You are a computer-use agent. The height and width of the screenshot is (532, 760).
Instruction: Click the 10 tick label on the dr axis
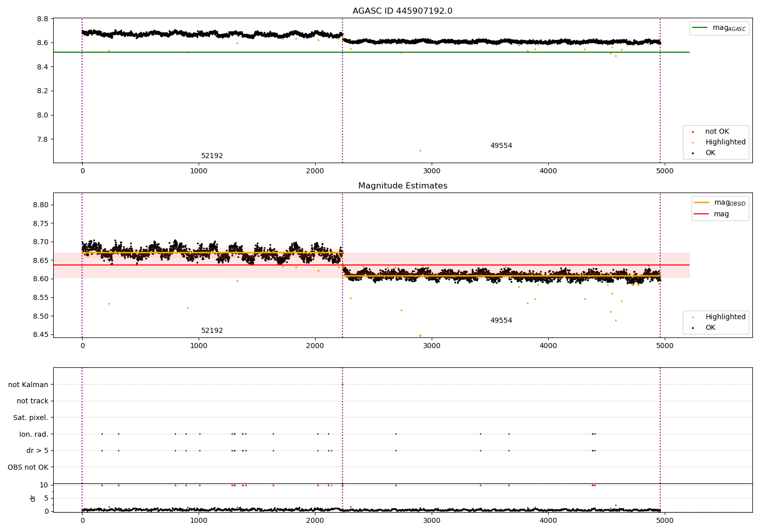tap(44, 485)
